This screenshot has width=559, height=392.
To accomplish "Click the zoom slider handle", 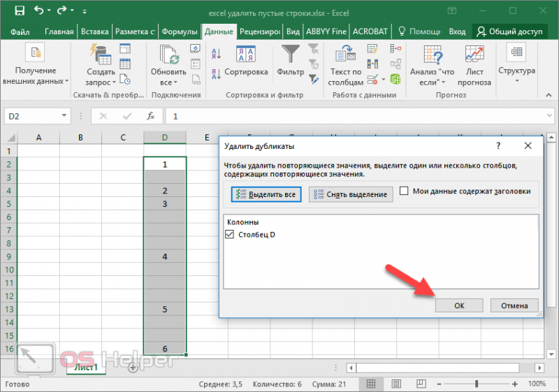I will pos(477,384).
